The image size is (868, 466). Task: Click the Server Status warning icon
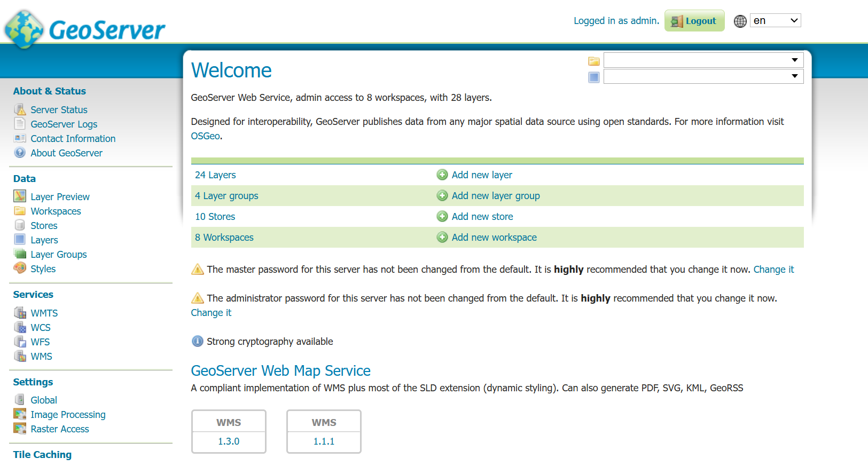point(20,109)
